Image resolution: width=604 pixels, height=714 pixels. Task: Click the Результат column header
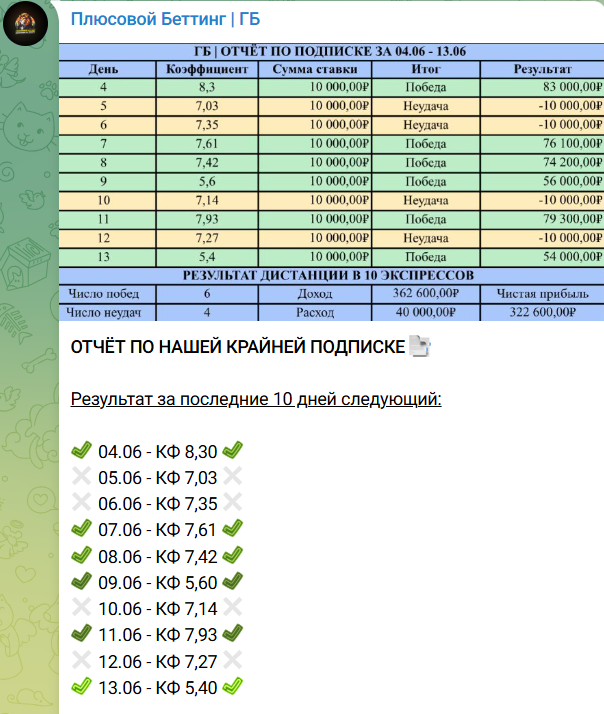pyautogui.click(x=542, y=69)
